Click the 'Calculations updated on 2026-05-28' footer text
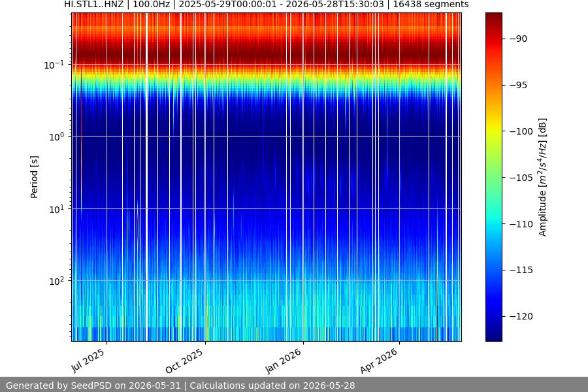The image size is (588, 392). coord(272,385)
